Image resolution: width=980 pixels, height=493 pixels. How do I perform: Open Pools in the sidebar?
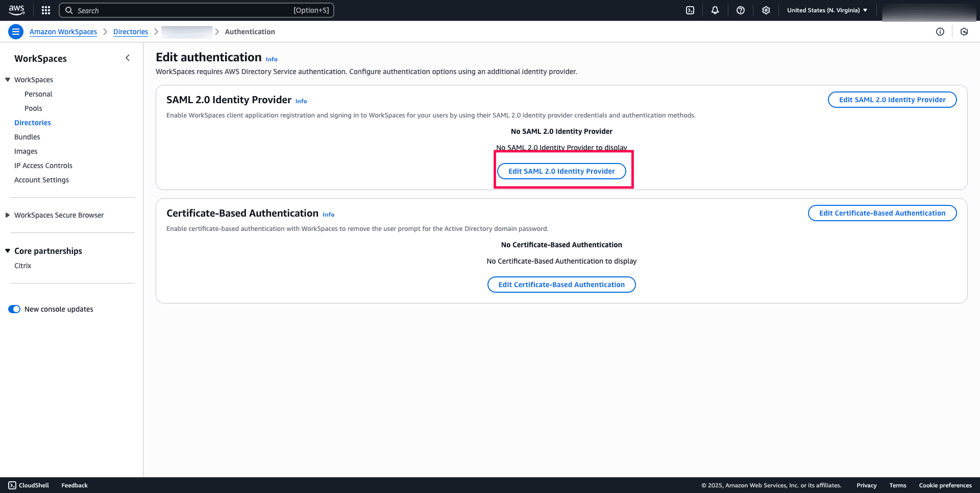click(33, 108)
